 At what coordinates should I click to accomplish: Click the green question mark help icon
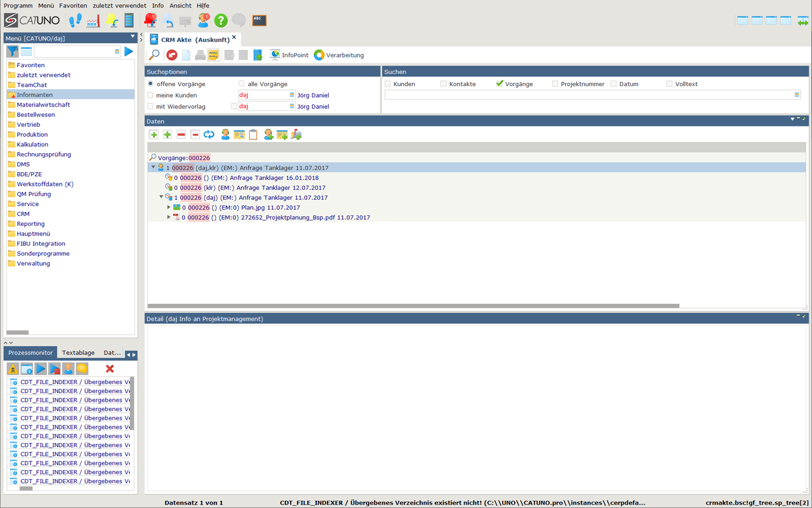point(220,21)
